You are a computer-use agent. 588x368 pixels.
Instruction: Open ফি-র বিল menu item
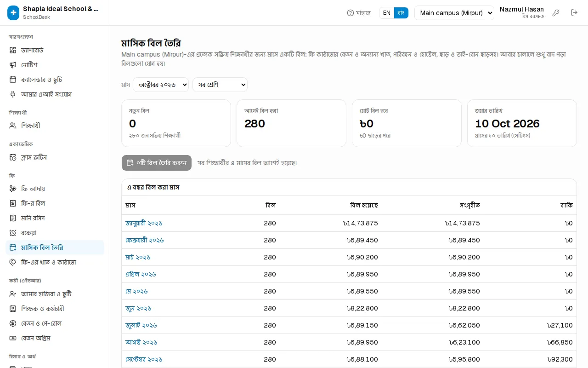pyautogui.click(x=55, y=203)
